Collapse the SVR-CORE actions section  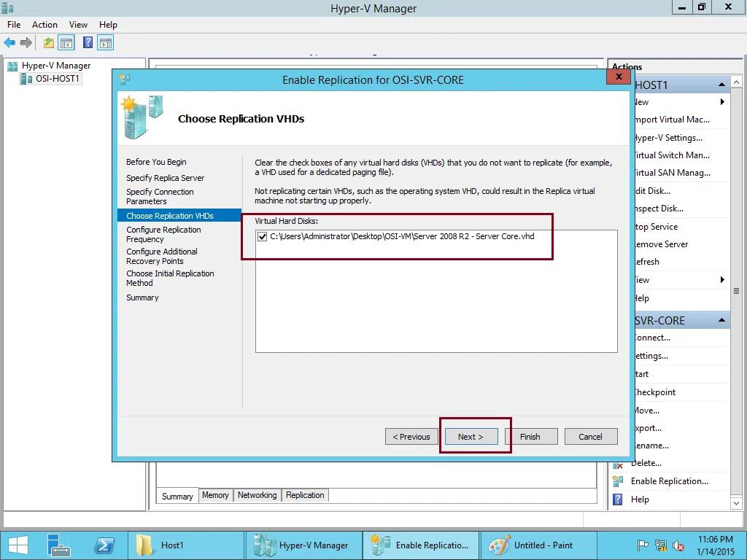[x=721, y=320]
